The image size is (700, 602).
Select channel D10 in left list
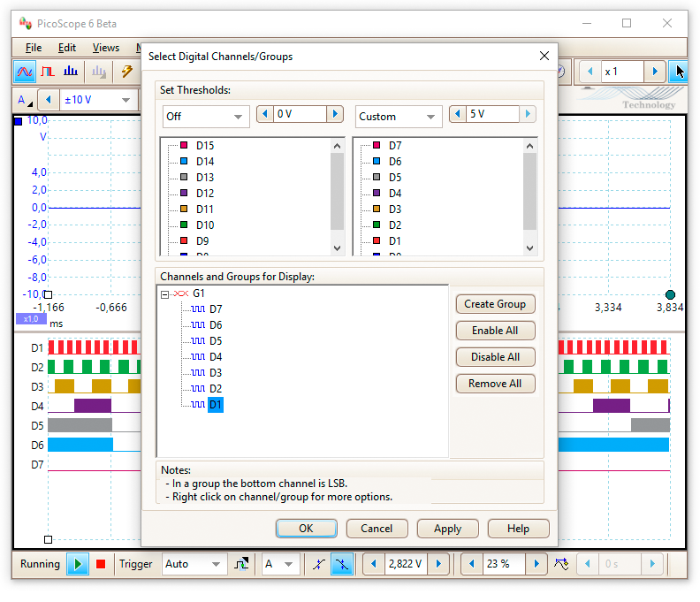(205, 225)
